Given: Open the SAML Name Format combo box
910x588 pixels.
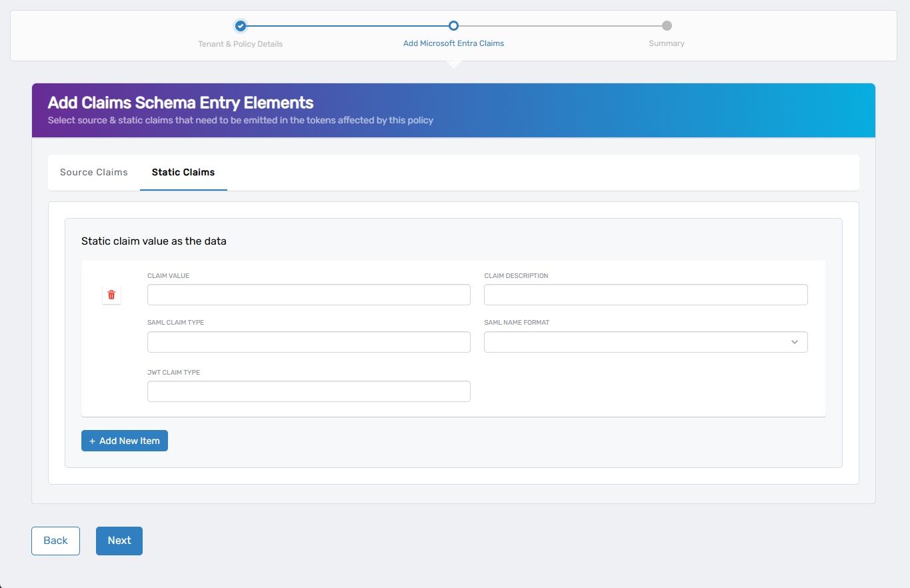Looking at the screenshot, I should coord(637,342).
